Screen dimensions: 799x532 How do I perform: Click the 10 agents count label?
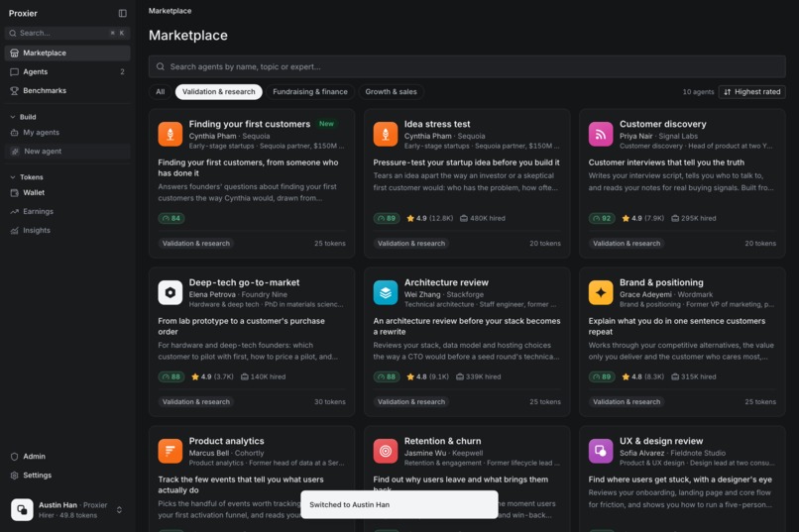(698, 92)
